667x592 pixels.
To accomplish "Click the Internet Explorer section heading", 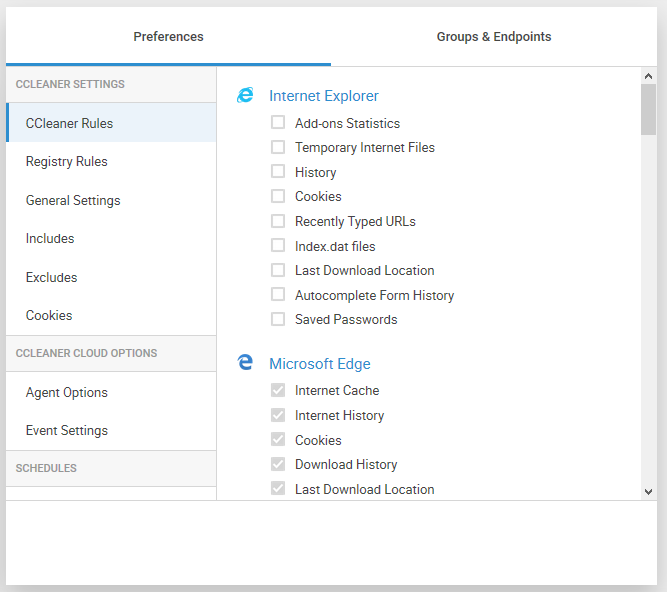I will click(324, 96).
